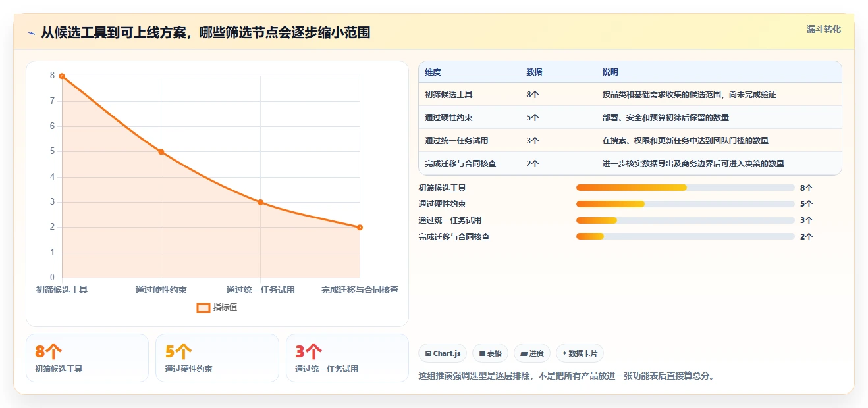
Task: Click the 初筛候选工具 label in the progress list
Action: point(442,188)
